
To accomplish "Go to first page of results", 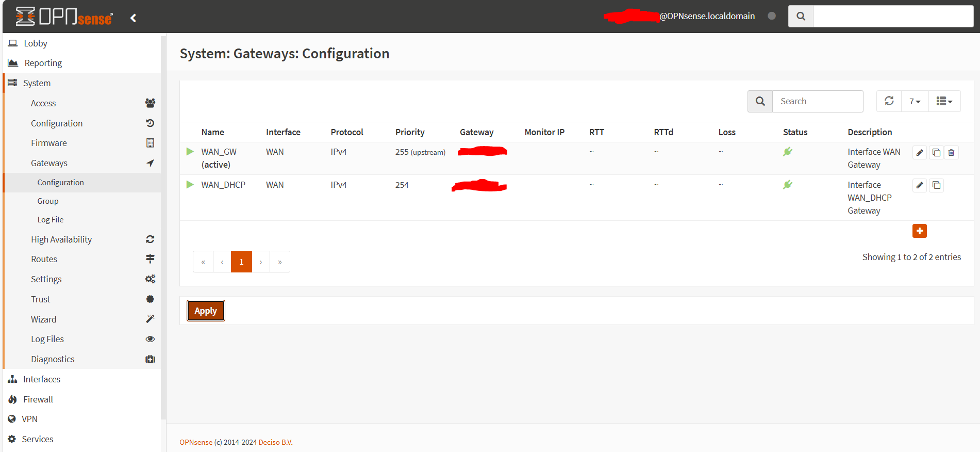I will pyautogui.click(x=203, y=262).
